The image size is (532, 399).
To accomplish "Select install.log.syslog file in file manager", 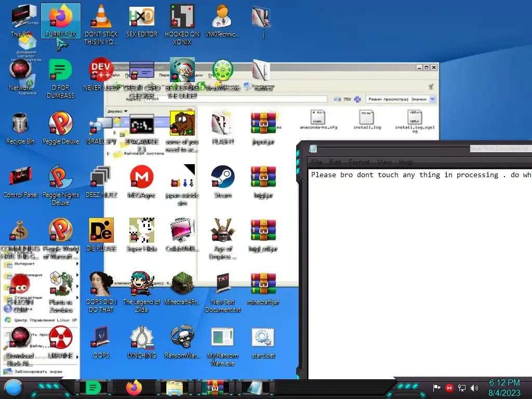I will coord(415,121).
